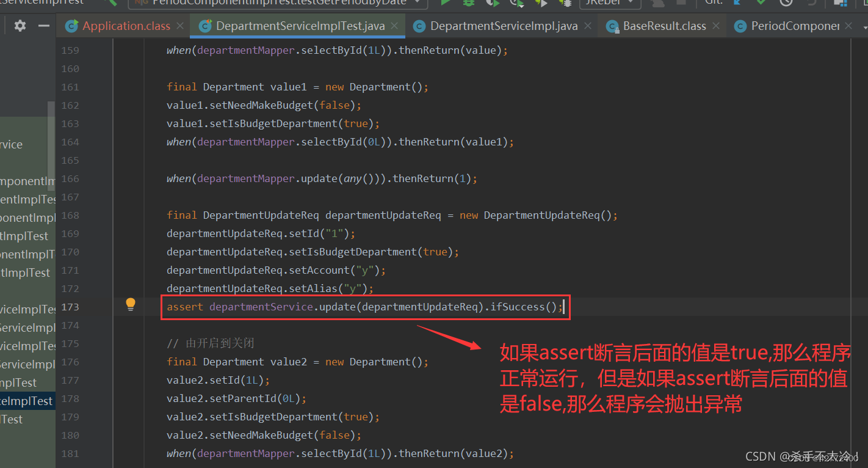The height and width of the screenshot is (468, 868).
Task: Close the Application.class tab
Action: 180,26
